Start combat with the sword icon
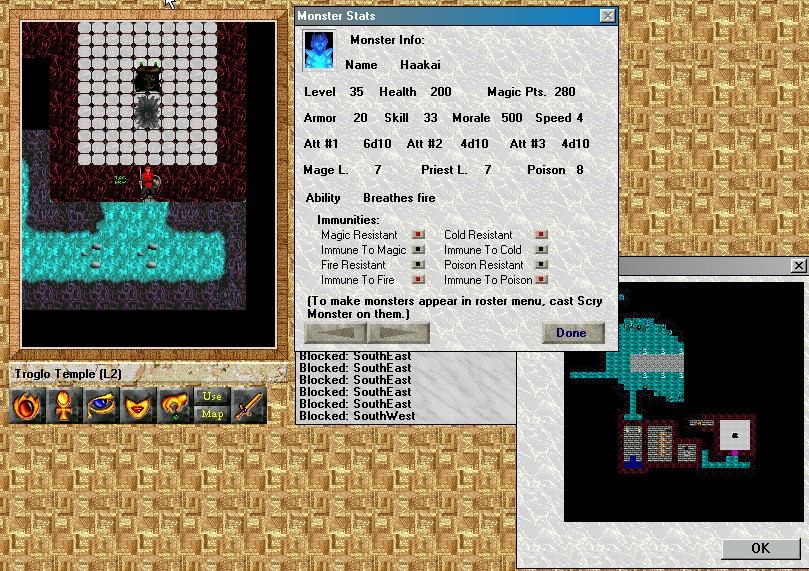Viewport: 809px width, 571px height. click(249, 406)
